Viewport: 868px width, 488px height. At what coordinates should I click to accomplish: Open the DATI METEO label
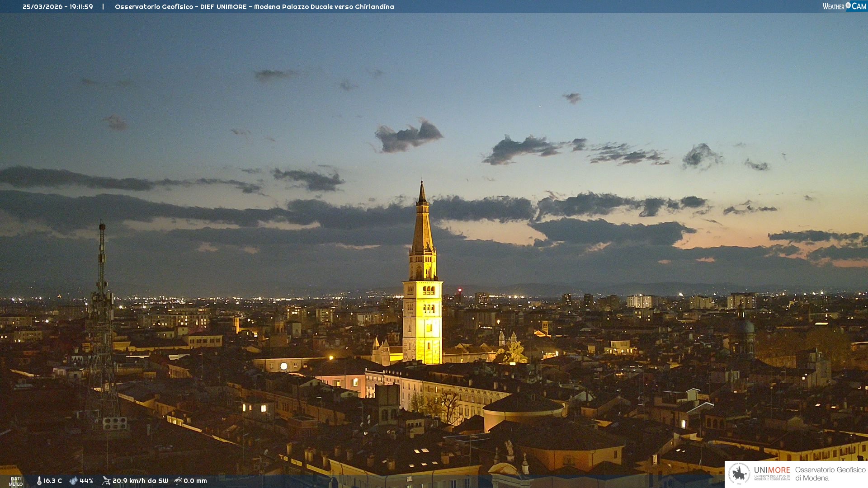point(16,481)
